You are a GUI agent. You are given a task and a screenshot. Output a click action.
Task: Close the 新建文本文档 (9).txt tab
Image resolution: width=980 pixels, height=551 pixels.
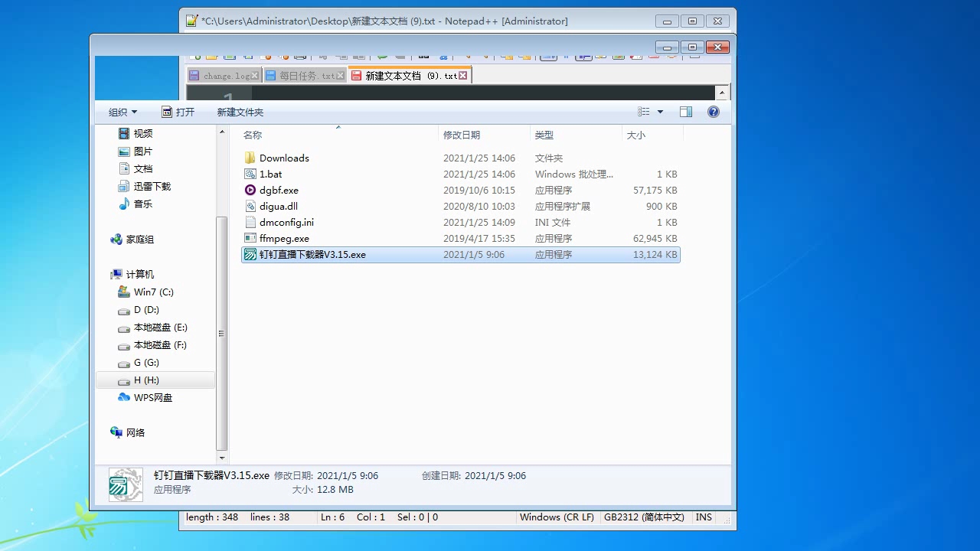point(463,76)
